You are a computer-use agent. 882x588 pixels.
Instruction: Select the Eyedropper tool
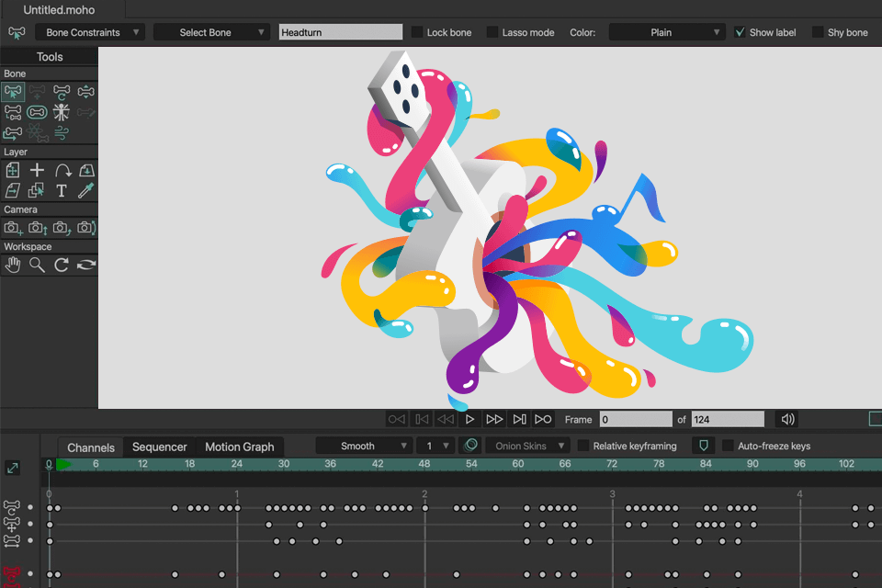pyautogui.click(x=85, y=190)
